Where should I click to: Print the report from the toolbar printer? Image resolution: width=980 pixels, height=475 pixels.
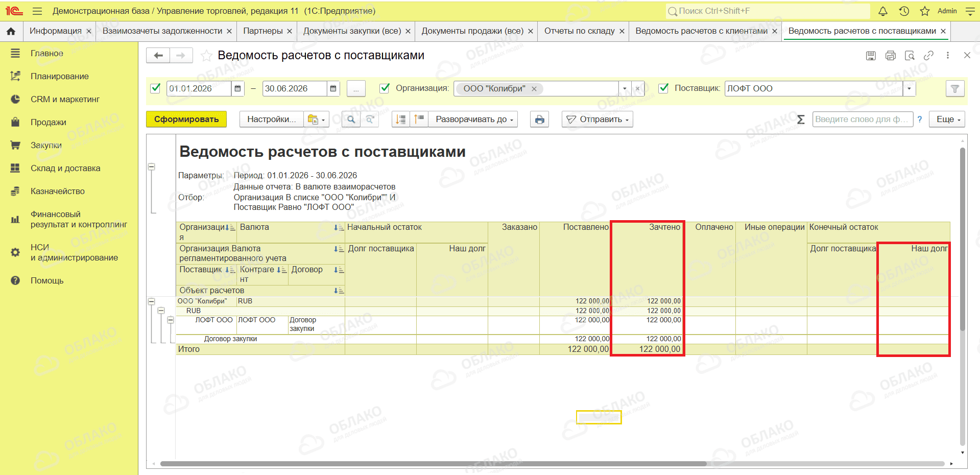tap(540, 120)
